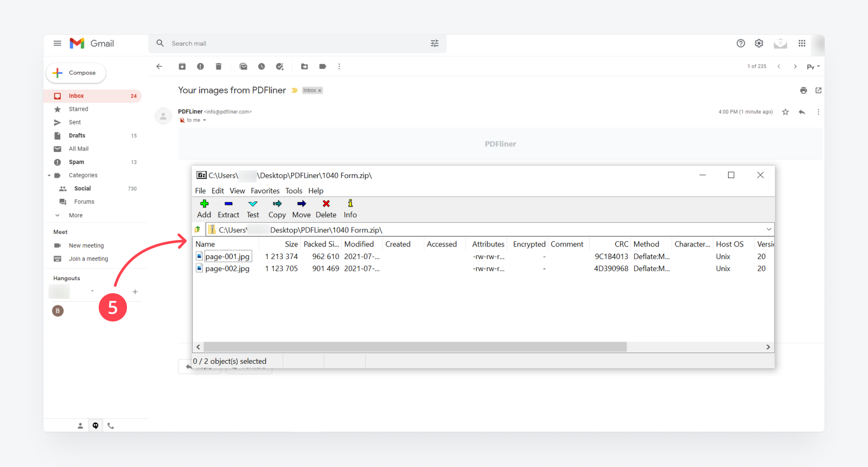Run Test on archive in 7-Zip
Image resolution: width=868 pixels, height=467 pixels.
(x=253, y=209)
